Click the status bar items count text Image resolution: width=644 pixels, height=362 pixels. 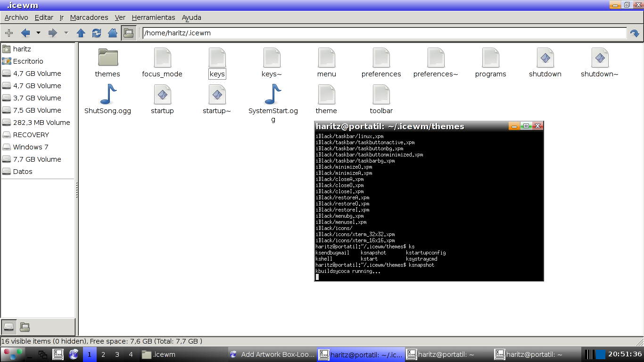coord(102,341)
